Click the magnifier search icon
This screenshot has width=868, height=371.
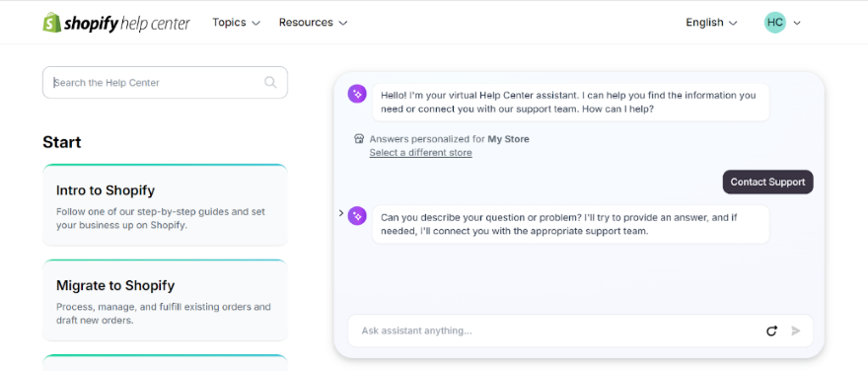tap(270, 83)
